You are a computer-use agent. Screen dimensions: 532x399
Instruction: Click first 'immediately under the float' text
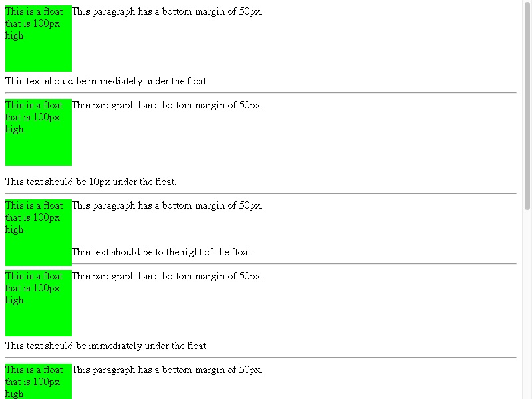click(148, 81)
